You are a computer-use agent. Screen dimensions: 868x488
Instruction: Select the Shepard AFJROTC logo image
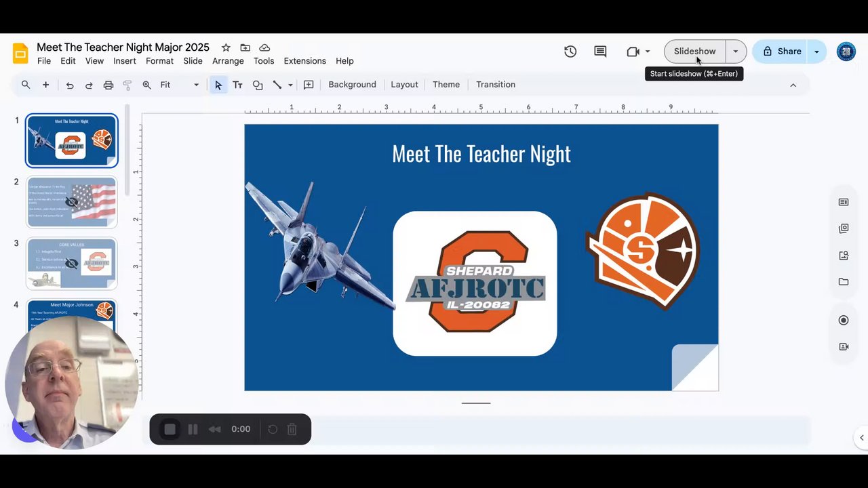tap(475, 283)
